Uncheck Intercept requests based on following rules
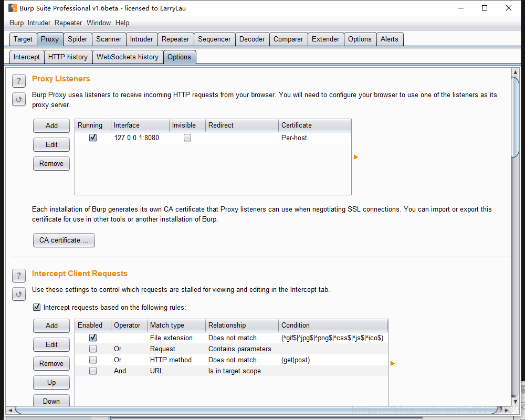 [x=37, y=307]
